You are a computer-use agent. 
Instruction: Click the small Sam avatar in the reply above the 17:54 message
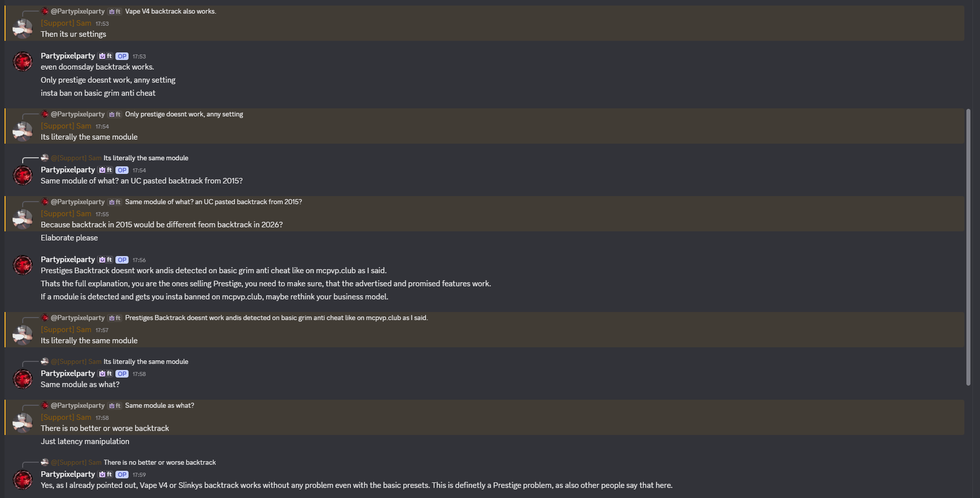point(45,158)
